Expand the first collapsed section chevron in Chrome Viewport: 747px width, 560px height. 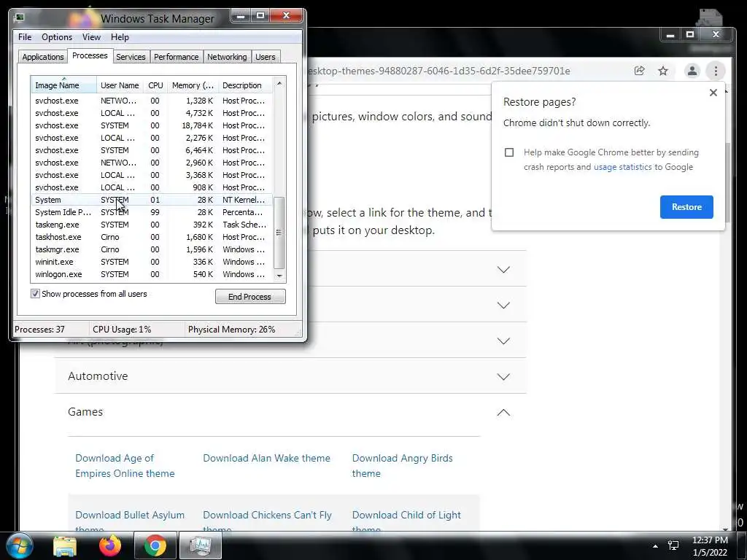coord(503,270)
